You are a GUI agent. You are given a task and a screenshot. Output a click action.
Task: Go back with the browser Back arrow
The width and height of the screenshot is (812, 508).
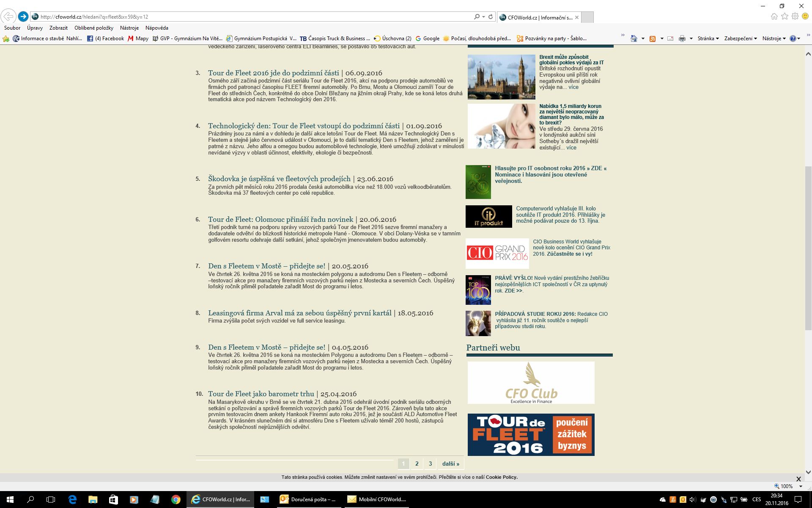[x=8, y=17]
